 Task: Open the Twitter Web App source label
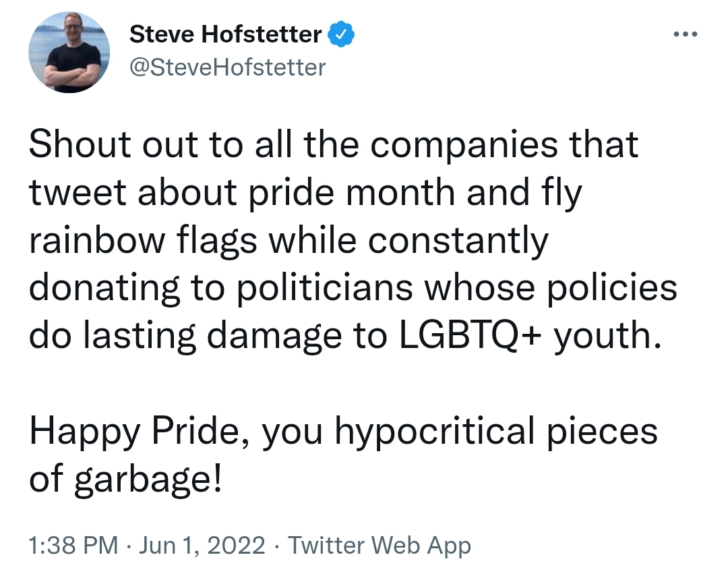380,546
